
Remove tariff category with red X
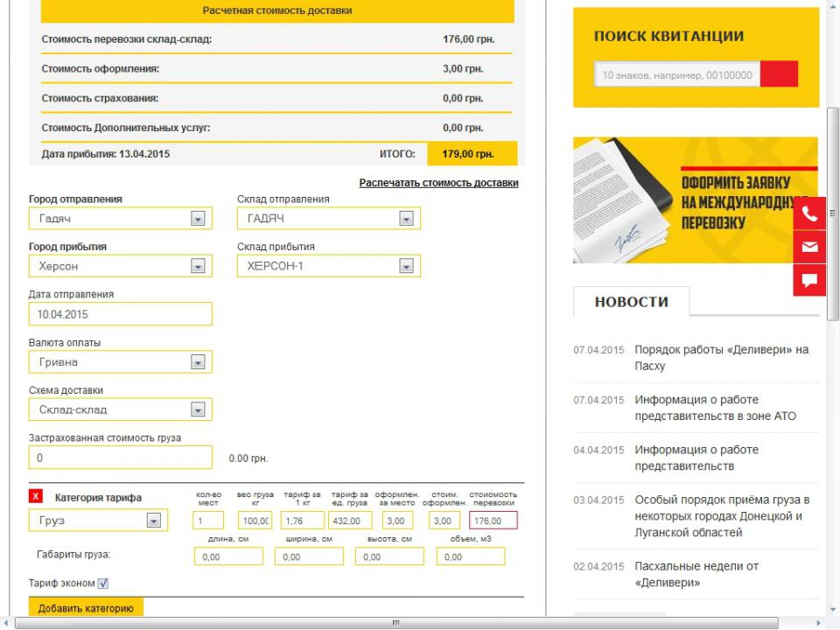click(x=36, y=498)
